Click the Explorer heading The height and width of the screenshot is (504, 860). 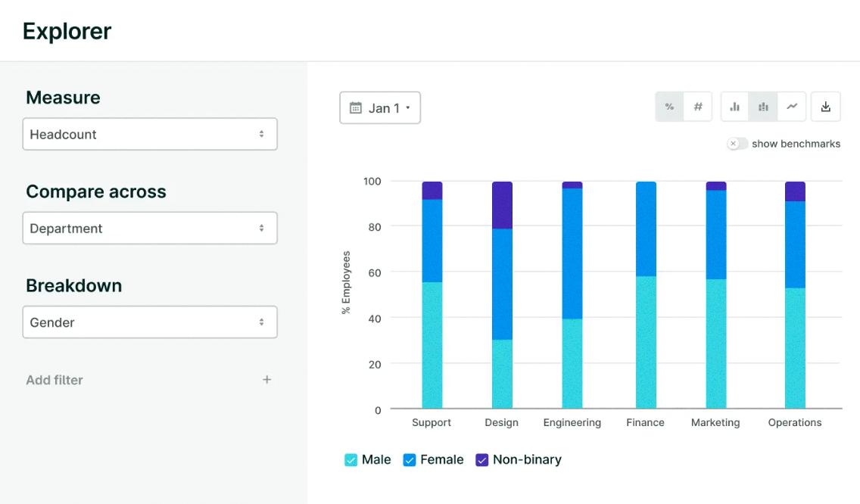click(66, 31)
